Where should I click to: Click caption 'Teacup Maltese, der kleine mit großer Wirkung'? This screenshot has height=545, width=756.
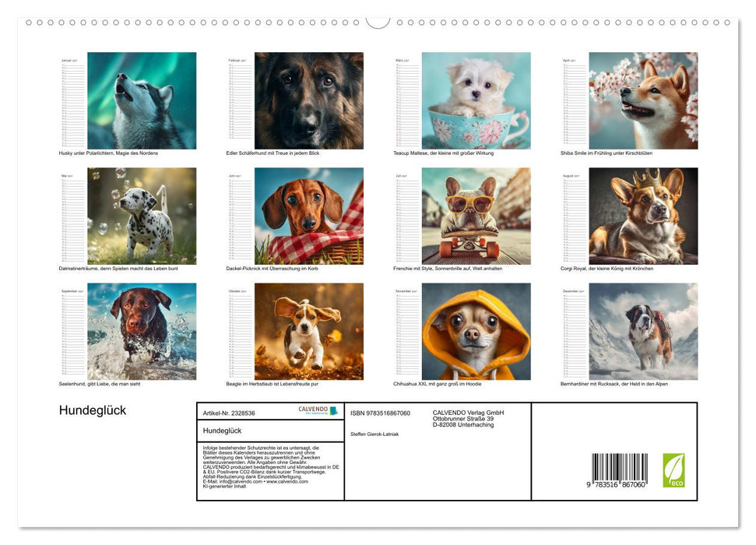(x=444, y=153)
